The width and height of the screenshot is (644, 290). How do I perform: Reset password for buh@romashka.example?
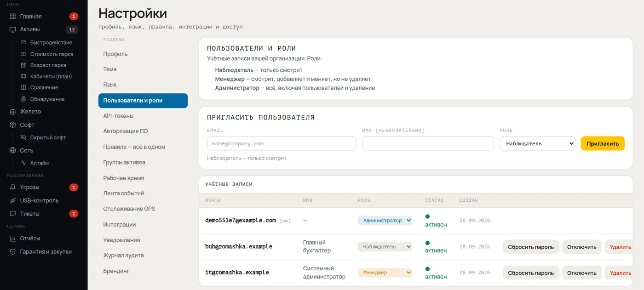pyautogui.click(x=531, y=247)
